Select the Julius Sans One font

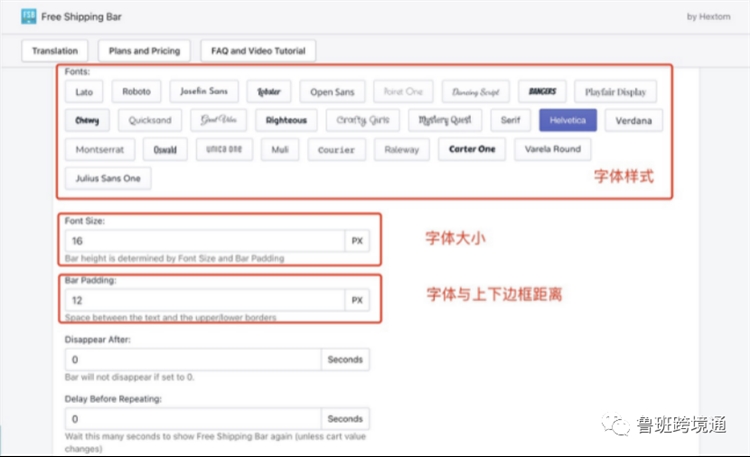coord(108,178)
